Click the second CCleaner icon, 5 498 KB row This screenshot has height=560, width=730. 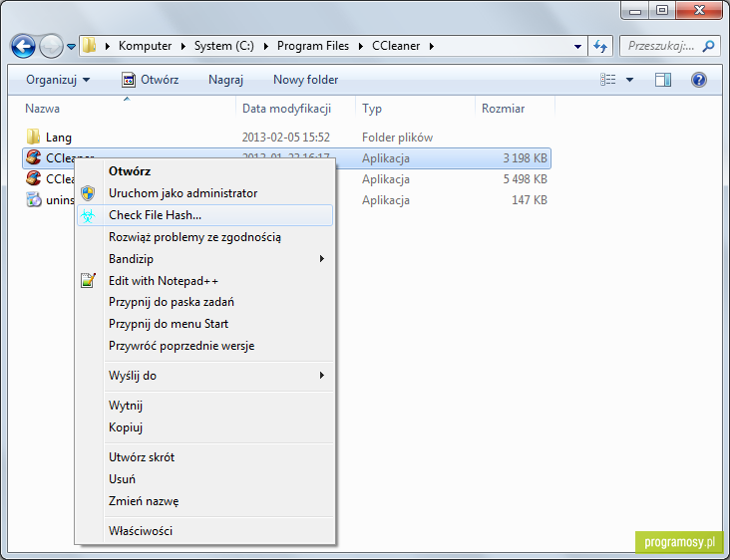[34, 178]
